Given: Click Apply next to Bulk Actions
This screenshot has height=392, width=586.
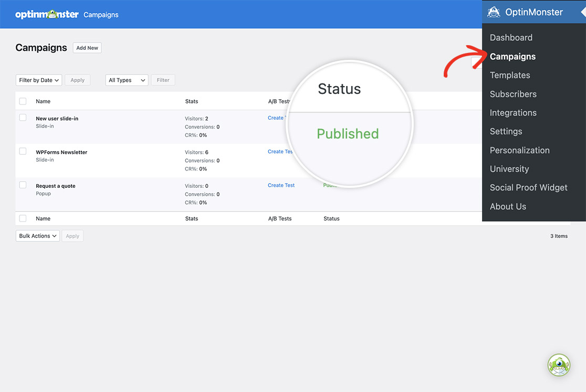Looking at the screenshot, I should 72,236.
